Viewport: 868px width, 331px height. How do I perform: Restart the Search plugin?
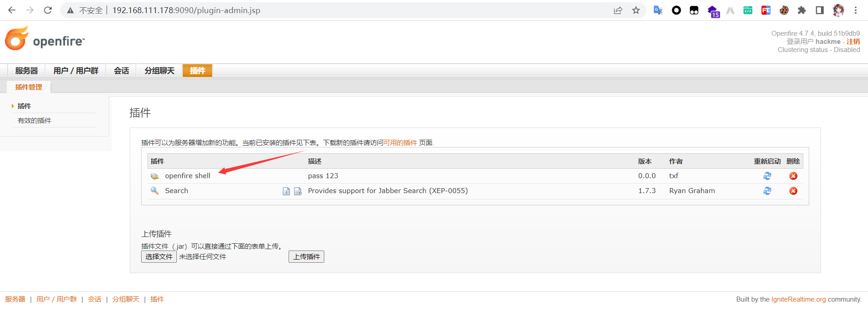pyautogui.click(x=767, y=191)
